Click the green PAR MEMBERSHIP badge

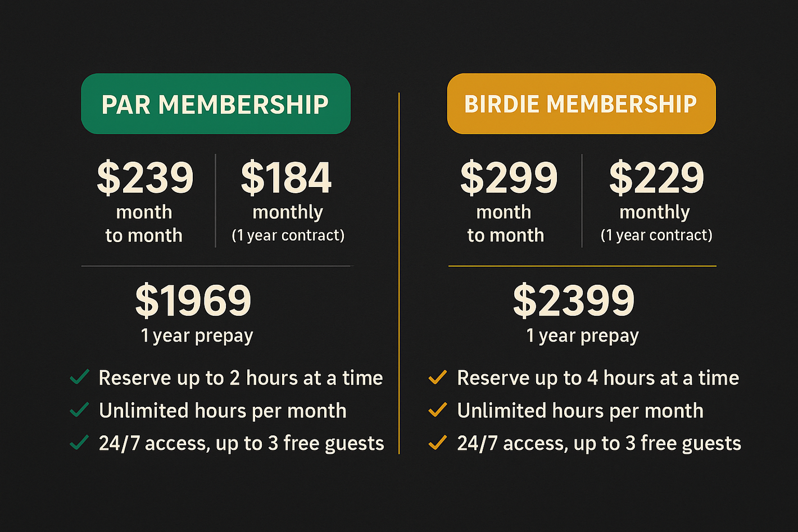pyautogui.click(x=215, y=104)
